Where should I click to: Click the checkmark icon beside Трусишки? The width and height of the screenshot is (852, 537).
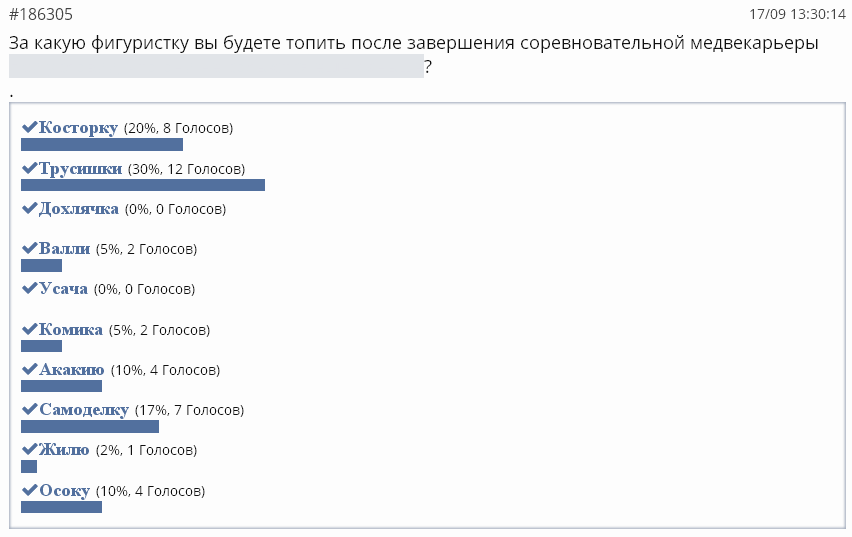pos(29,169)
